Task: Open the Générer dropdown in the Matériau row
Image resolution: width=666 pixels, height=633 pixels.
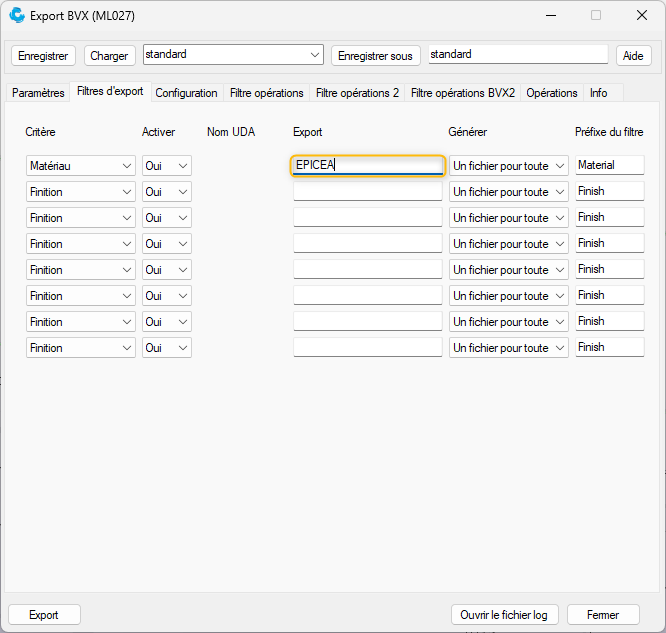Action: [x=509, y=166]
